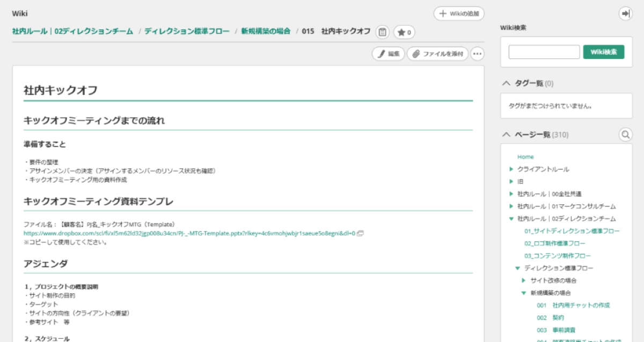Expand サイト改修の場合 tree node
The width and height of the screenshot is (644, 342).
(x=524, y=280)
